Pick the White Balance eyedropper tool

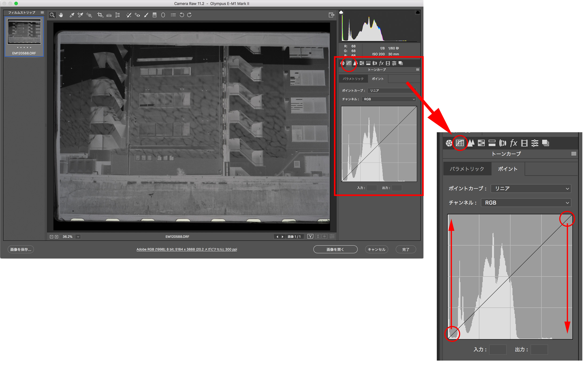[x=72, y=15]
